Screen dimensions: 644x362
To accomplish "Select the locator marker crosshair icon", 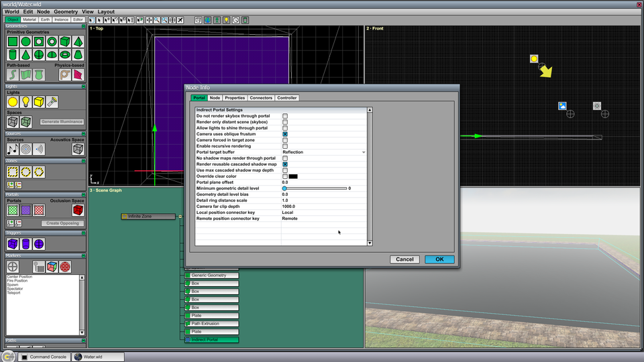I will tap(12, 267).
